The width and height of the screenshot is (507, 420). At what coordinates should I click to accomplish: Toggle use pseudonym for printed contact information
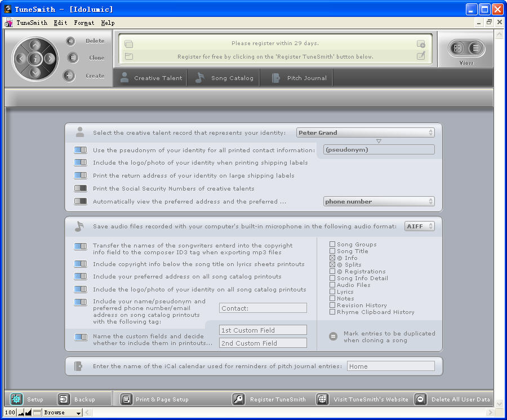click(x=81, y=150)
